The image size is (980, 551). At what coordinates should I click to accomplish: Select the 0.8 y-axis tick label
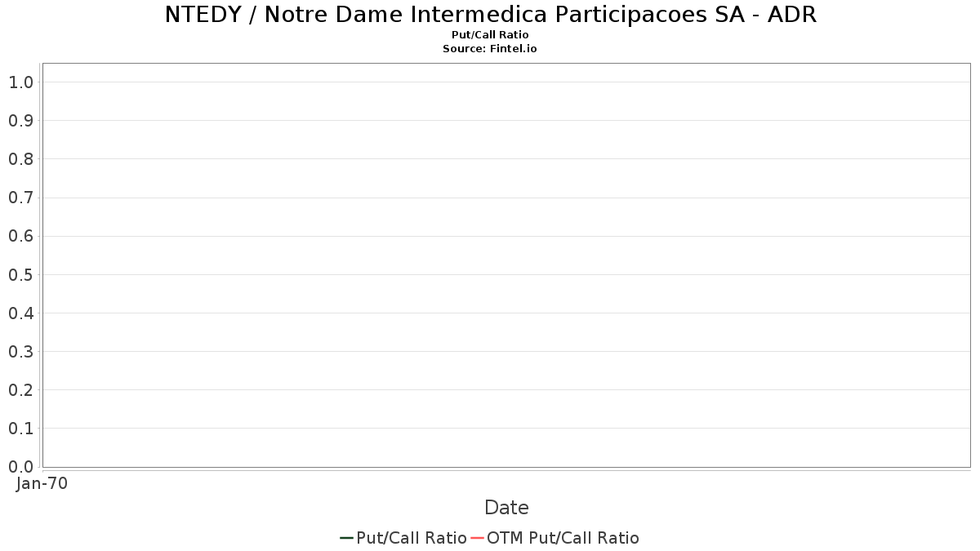tap(20, 159)
